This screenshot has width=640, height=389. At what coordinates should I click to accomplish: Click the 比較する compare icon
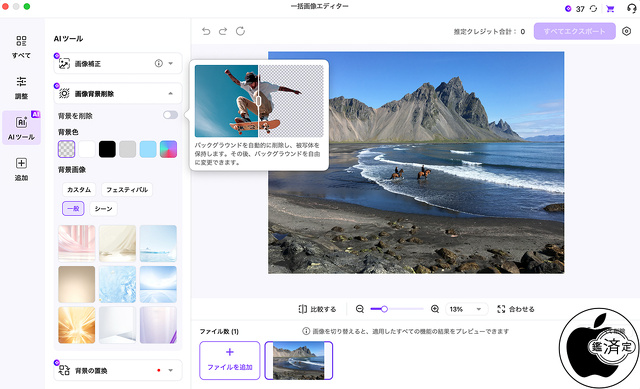302,309
